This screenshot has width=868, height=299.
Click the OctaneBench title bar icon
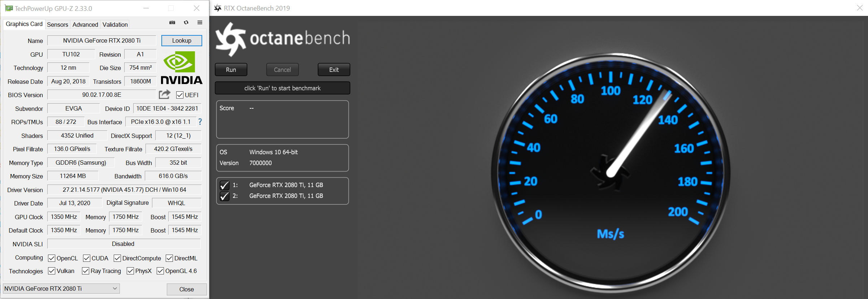(x=218, y=8)
